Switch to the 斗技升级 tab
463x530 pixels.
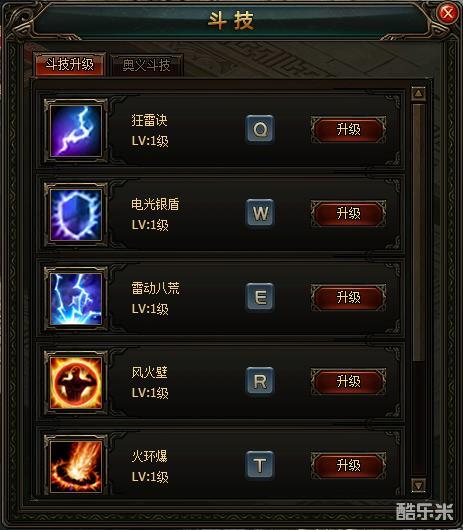[70, 64]
